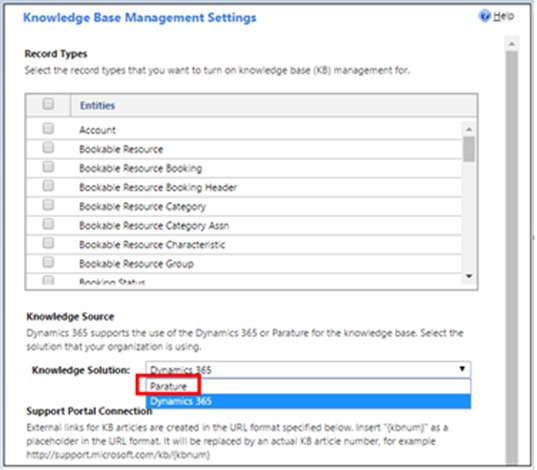The height and width of the screenshot is (470, 537).
Task: Check the Bookable Resource checkbox
Action: click(48, 148)
